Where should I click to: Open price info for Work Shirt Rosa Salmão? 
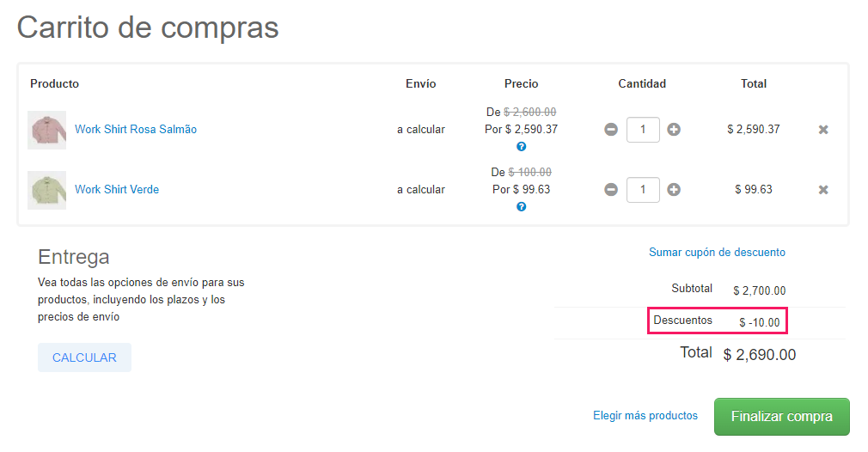(521, 147)
